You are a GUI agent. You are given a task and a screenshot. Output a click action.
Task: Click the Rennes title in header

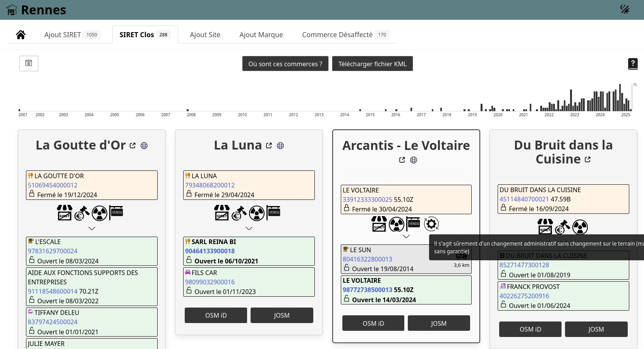(x=43, y=10)
